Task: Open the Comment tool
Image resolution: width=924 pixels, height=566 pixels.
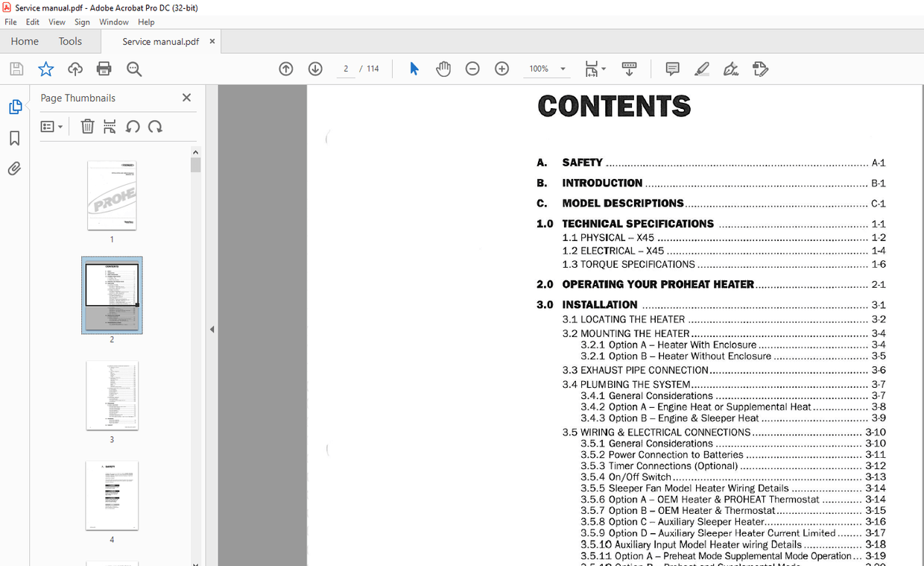Action: coord(671,69)
